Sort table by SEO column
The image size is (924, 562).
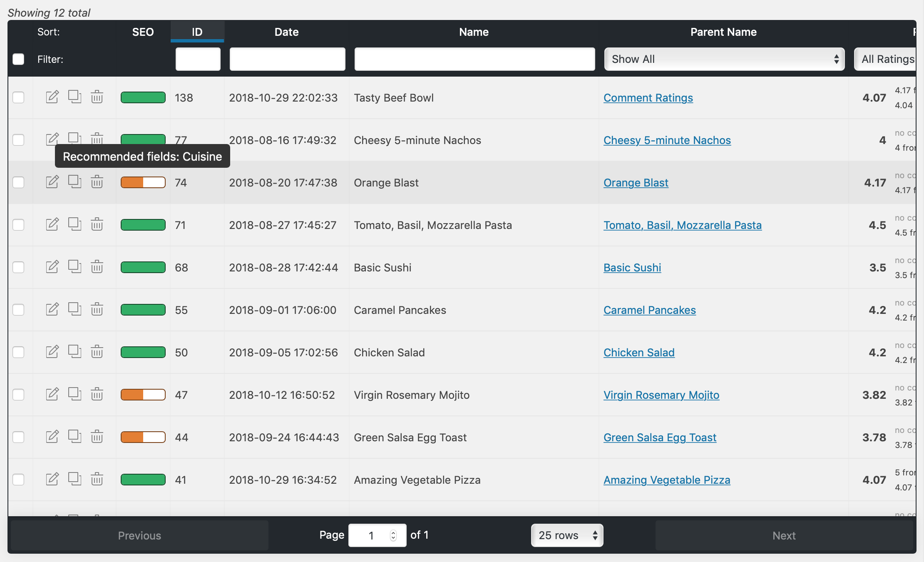pos(143,32)
